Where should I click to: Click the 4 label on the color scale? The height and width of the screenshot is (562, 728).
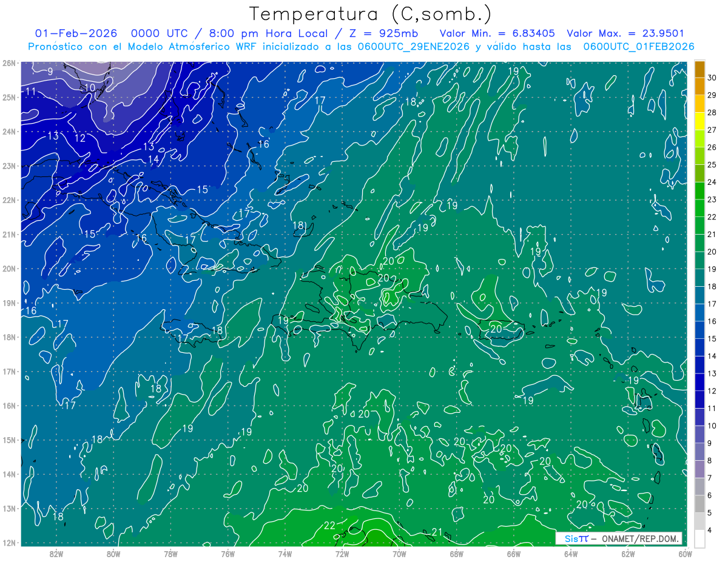(710, 530)
